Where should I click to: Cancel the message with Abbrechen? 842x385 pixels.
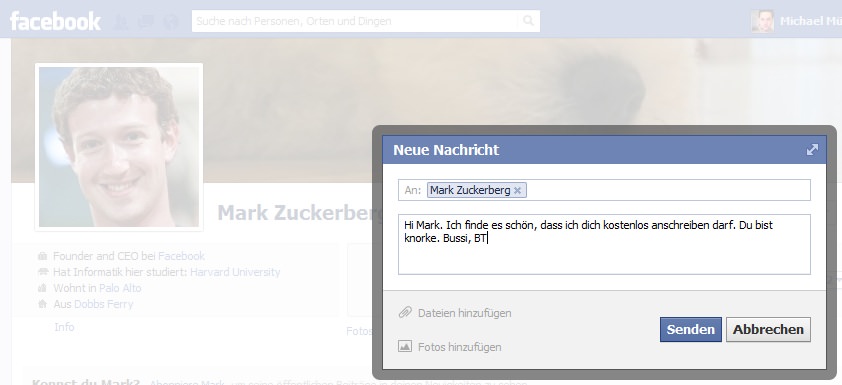pyautogui.click(x=768, y=329)
